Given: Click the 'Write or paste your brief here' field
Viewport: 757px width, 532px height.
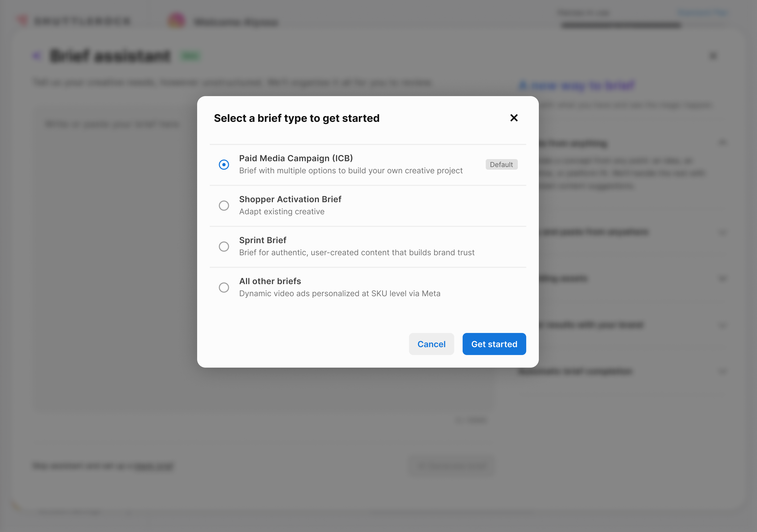Looking at the screenshot, I should pos(112,124).
